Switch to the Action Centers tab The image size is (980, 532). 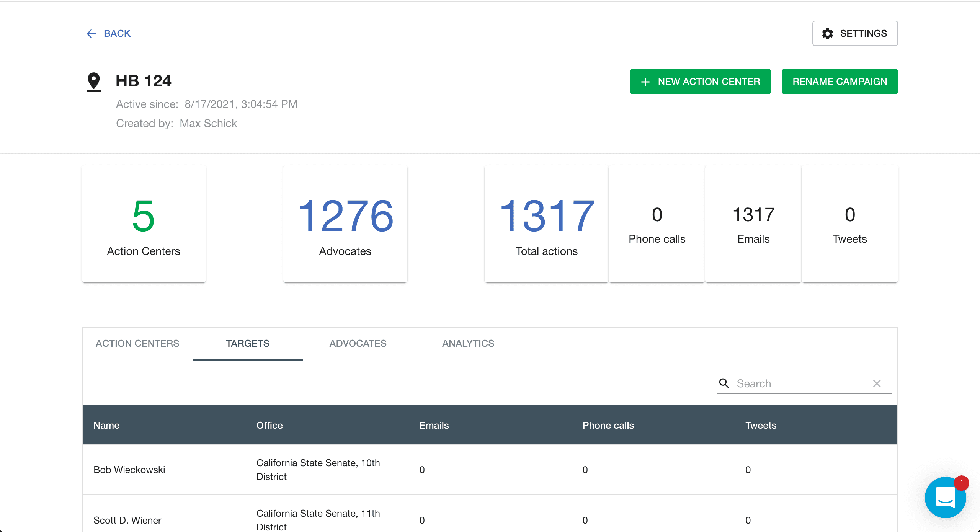click(x=137, y=344)
